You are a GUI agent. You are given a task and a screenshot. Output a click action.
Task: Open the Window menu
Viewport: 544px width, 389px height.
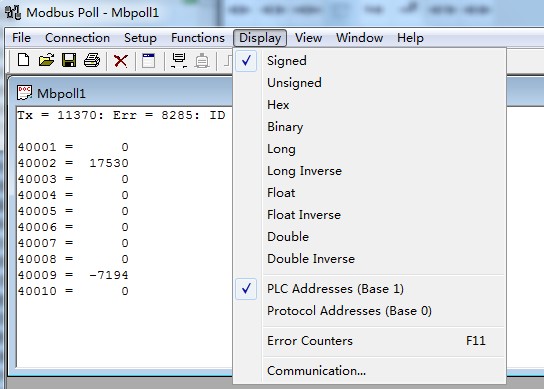[359, 37]
